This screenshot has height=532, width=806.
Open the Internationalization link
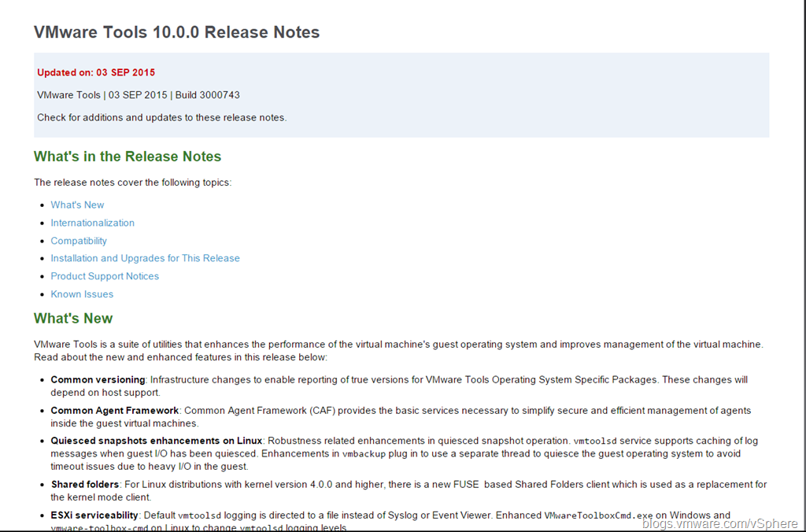[x=93, y=223]
